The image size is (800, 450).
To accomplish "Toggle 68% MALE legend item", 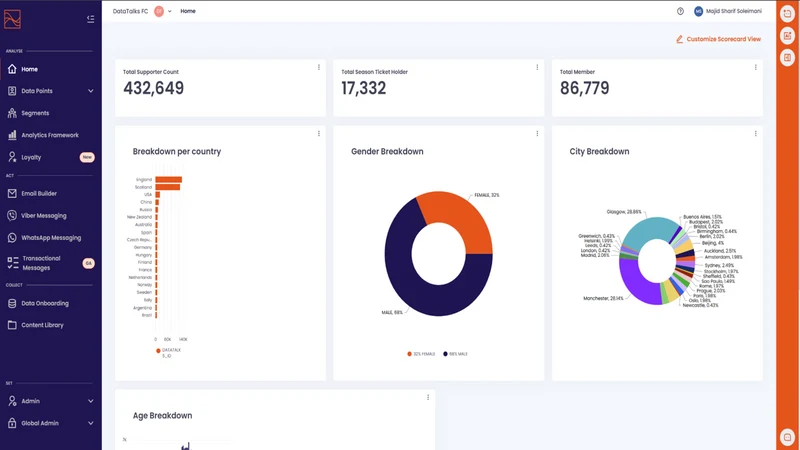I will (x=455, y=354).
